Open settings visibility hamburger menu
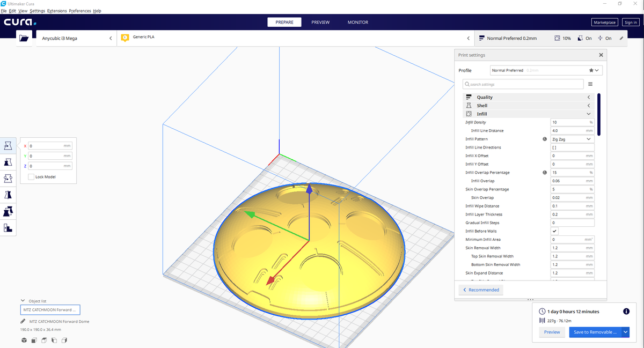Image resolution: width=644 pixels, height=348 pixels. [x=590, y=84]
